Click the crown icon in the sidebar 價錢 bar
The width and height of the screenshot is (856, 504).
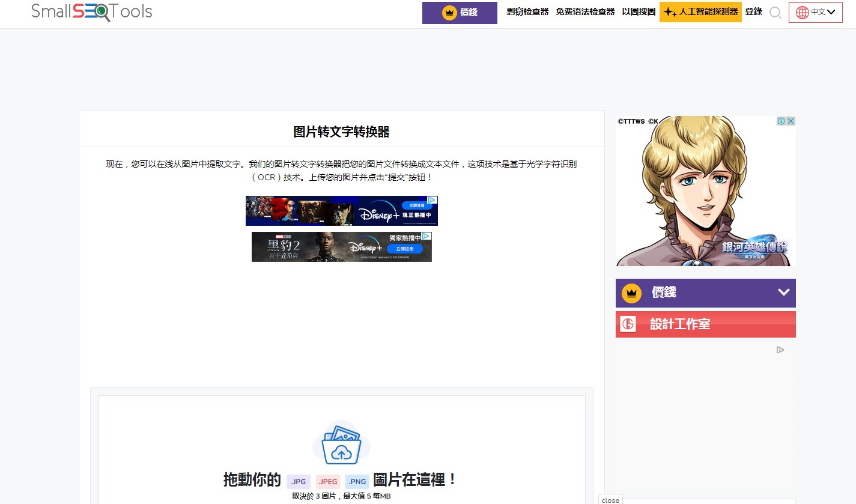[x=631, y=293]
